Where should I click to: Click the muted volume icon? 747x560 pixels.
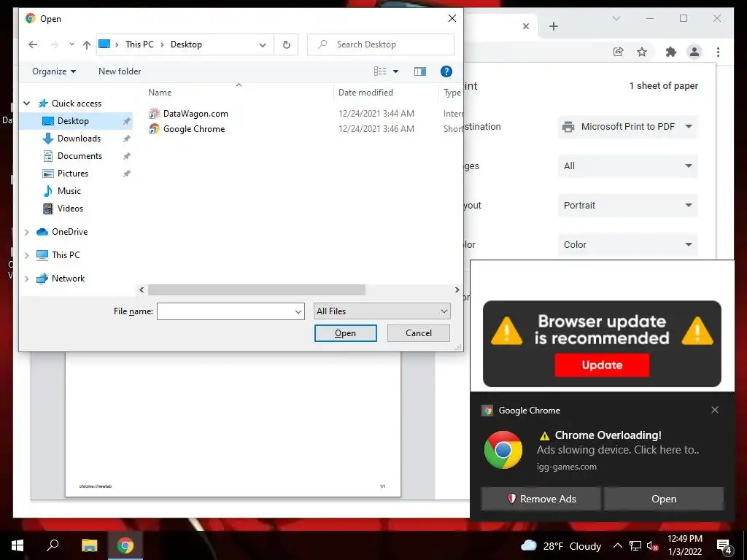click(x=652, y=546)
